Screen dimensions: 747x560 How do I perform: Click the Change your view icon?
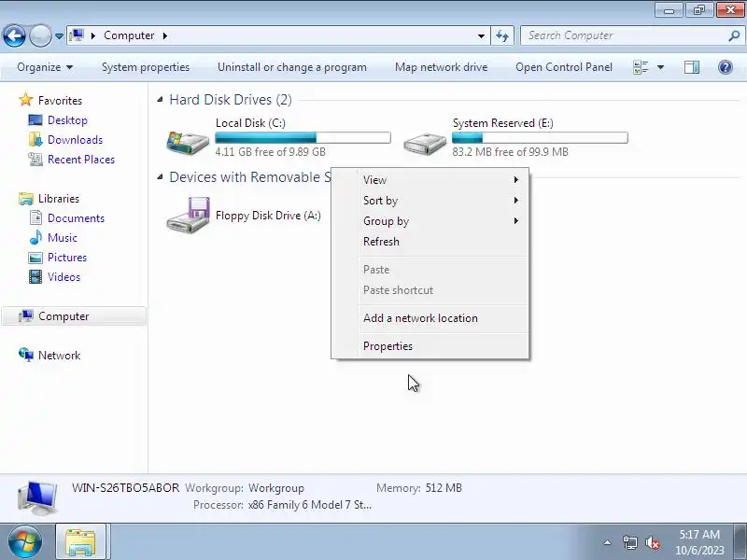(641, 67)
